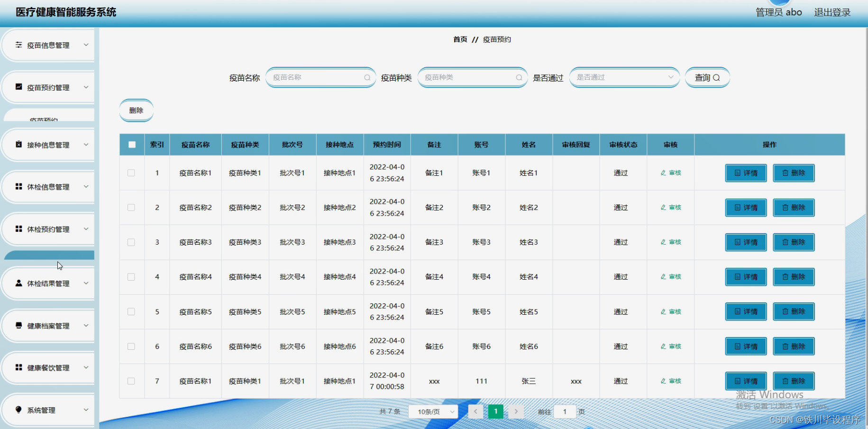Click the grid icon beside 健康餐饮管理

coord(18,367)
